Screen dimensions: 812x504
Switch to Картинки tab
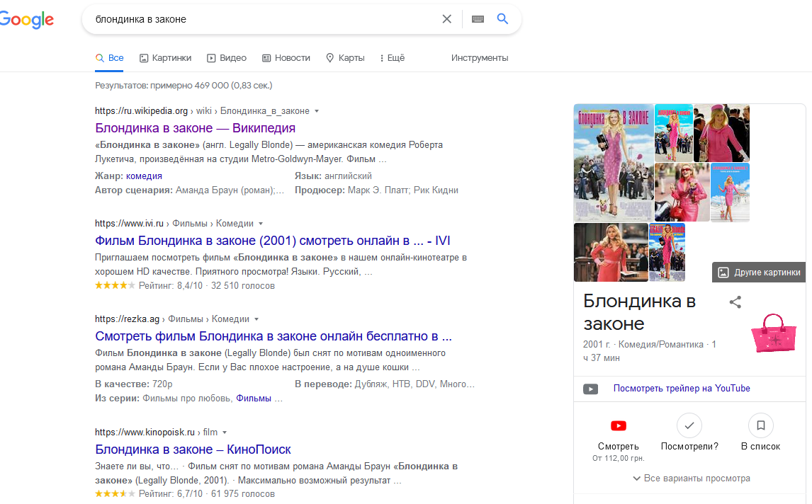point(165,58)
